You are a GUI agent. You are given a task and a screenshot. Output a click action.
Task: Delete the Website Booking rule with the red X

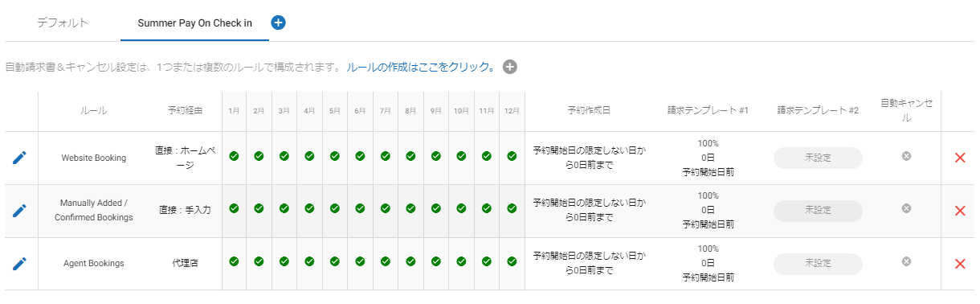(959, 158)
